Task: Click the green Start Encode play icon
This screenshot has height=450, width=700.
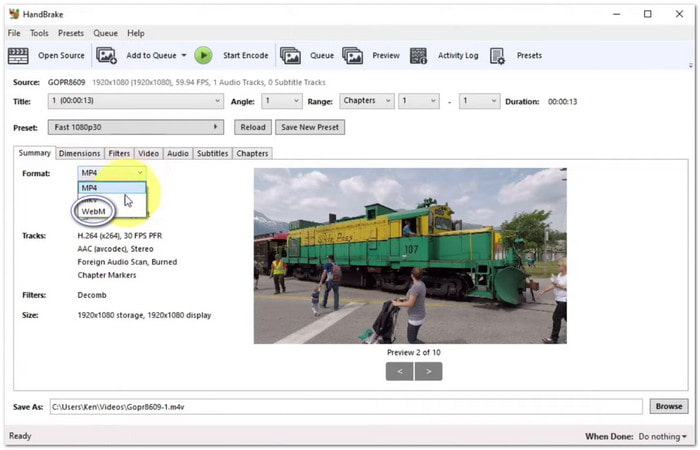Action: tap(204, 56)
